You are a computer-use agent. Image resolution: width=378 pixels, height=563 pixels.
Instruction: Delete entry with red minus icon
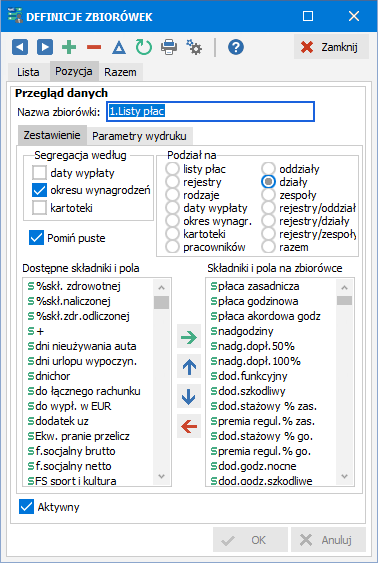pyautogui.click(x=94, y=47)
